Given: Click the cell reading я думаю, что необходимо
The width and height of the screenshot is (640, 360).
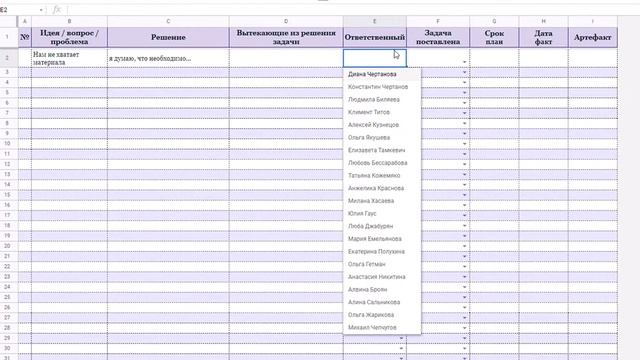Looking at the screenshot, I should [168, 58].
